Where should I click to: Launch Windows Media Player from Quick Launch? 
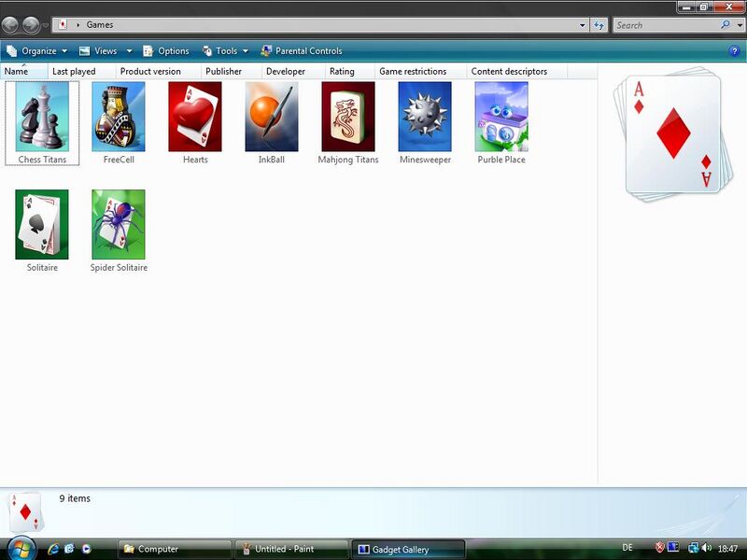86,549
